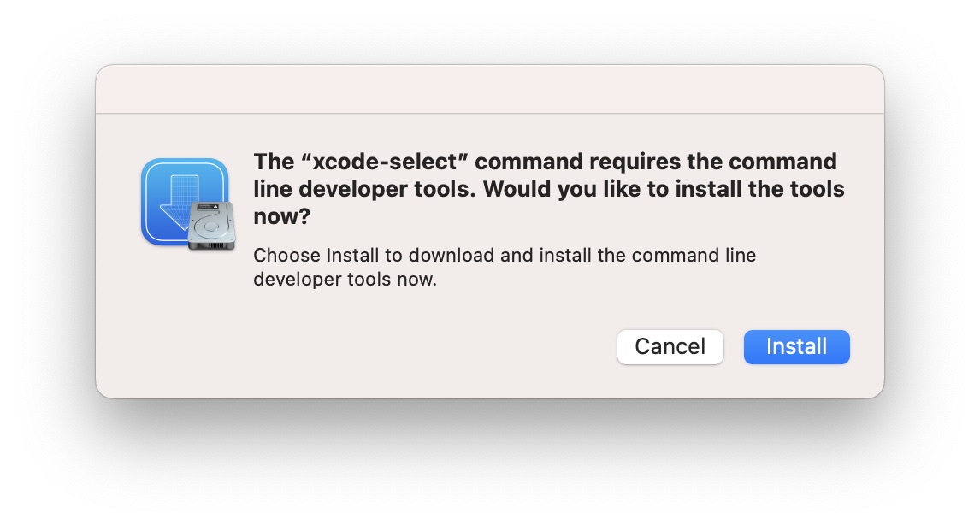Screen dimensions: 980x525
Task: Click the word "now?" ending the heading
Action: pyautogui.click(x=281, y=217)
